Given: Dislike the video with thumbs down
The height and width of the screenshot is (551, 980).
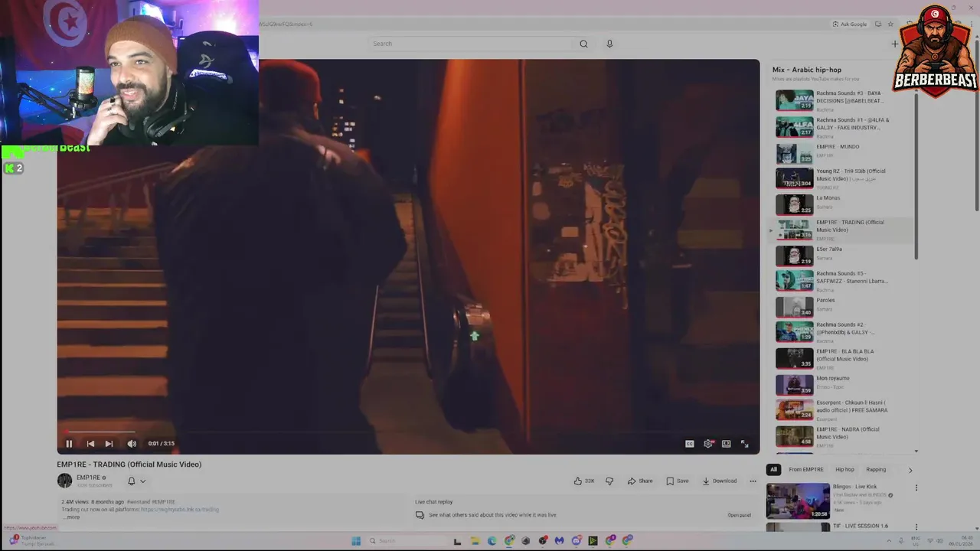Looking at the screenshot, I should 609,481.
